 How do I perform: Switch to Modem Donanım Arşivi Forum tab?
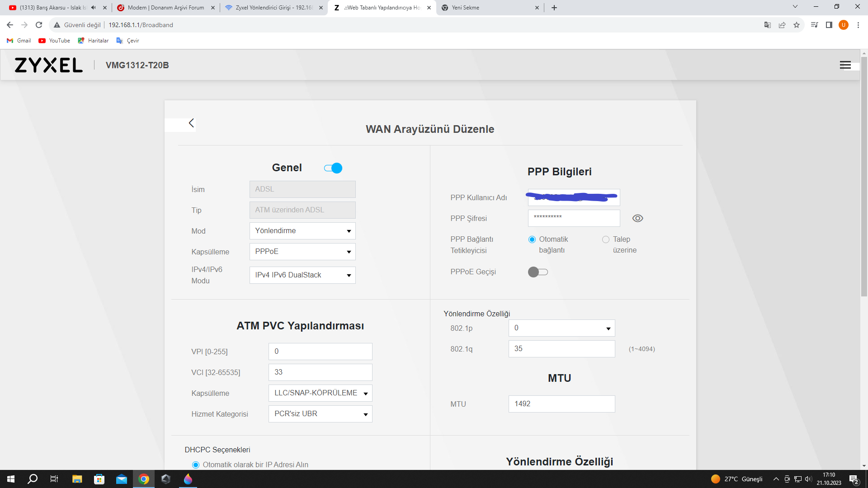[x=165, y=8]
